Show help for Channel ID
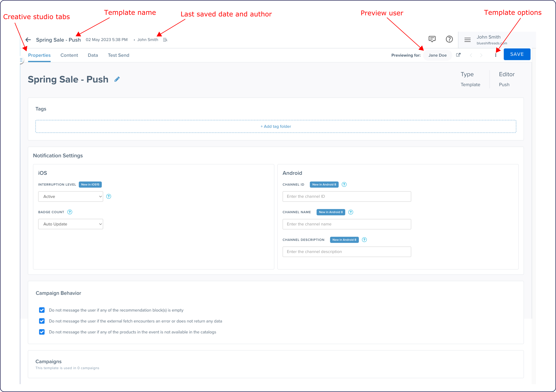The image size is (556, 392). (x=344, y=184)
